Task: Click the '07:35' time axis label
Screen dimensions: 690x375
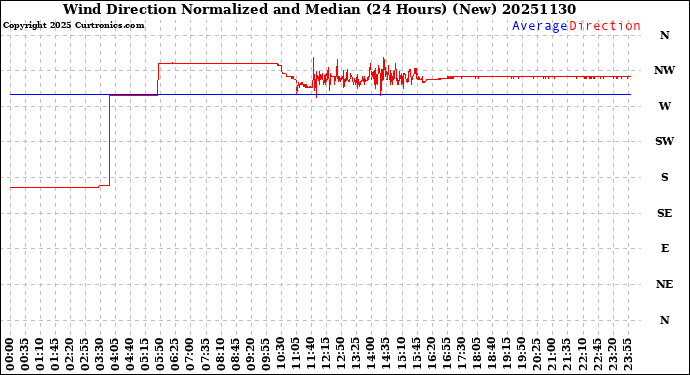Action: 205,355
